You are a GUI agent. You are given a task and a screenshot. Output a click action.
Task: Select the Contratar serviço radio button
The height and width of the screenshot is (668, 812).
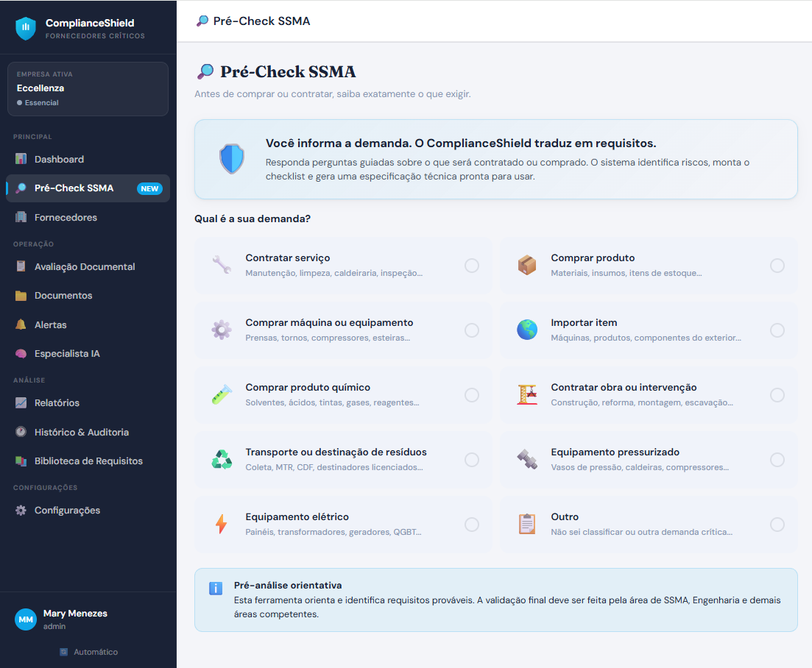[x=472, y=266]
